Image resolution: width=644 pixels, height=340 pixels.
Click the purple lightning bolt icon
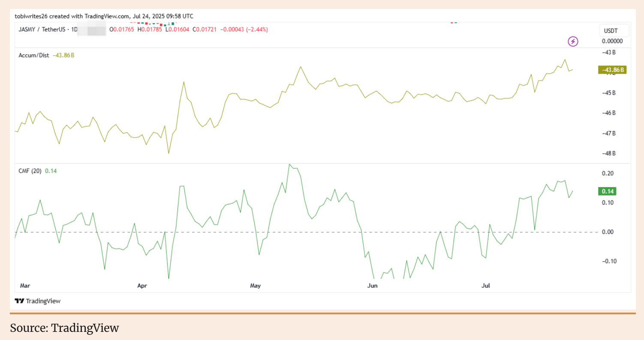(573, 42)
